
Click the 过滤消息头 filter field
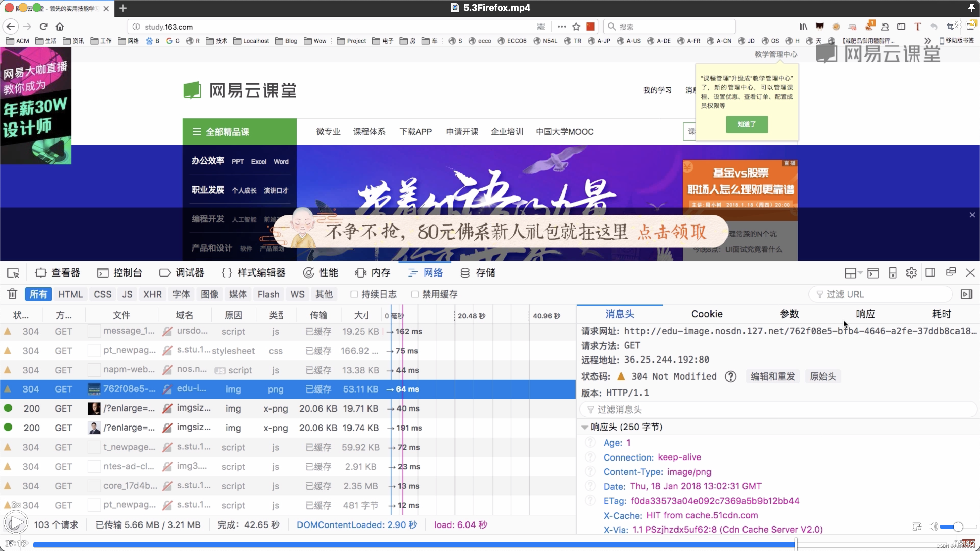(x=778, y=410)
